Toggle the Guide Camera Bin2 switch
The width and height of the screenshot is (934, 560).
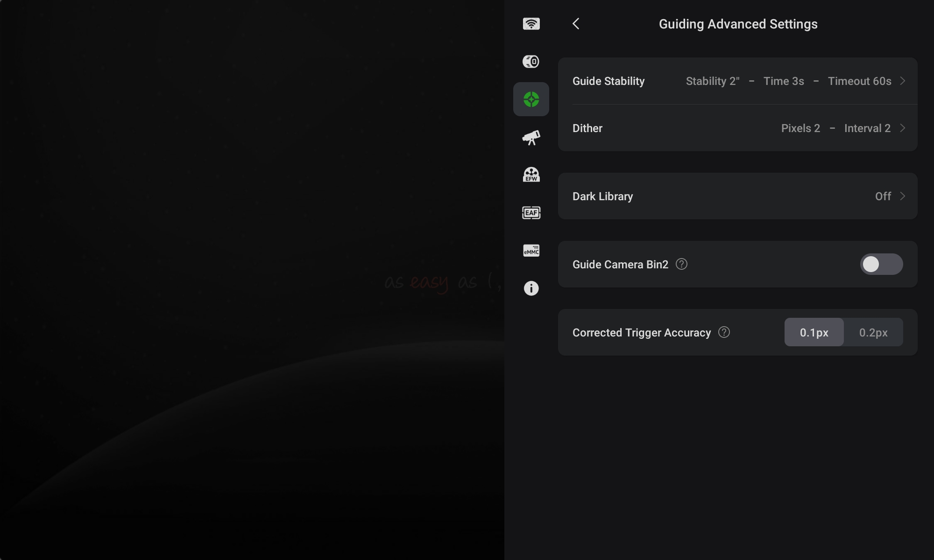[x=881, y=264]
